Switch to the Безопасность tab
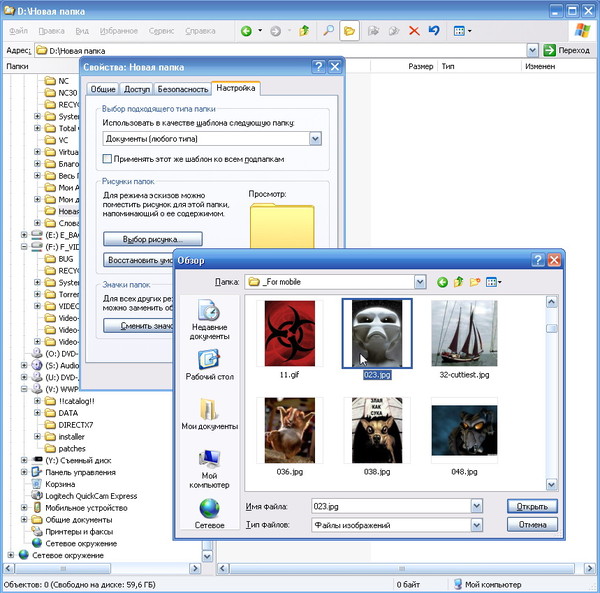 [183, 89]
